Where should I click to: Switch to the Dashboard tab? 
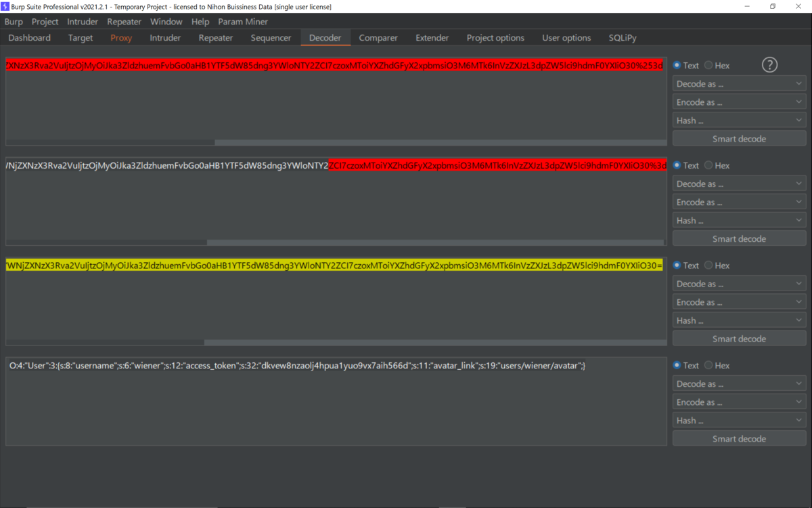[x=30, y=38]
